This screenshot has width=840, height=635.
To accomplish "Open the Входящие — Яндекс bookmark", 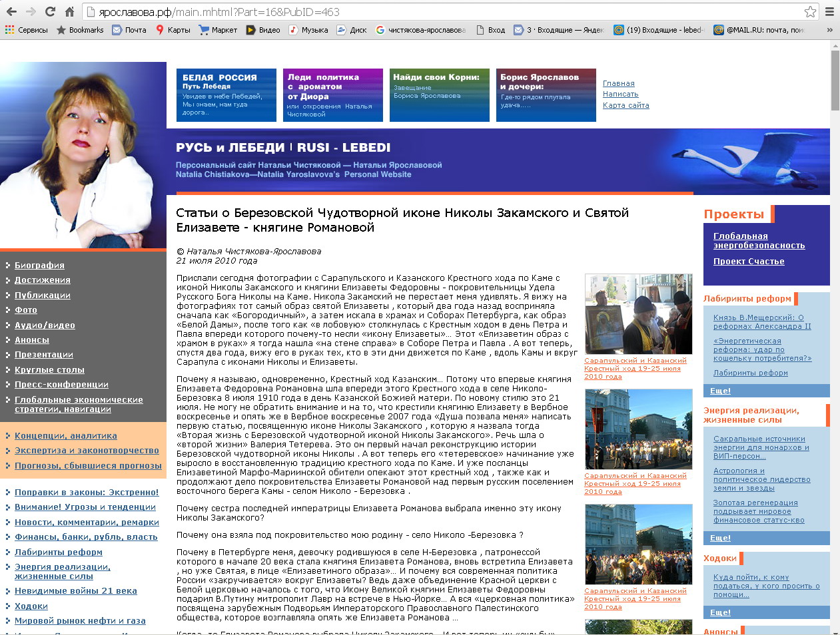I will coord(559,30).
